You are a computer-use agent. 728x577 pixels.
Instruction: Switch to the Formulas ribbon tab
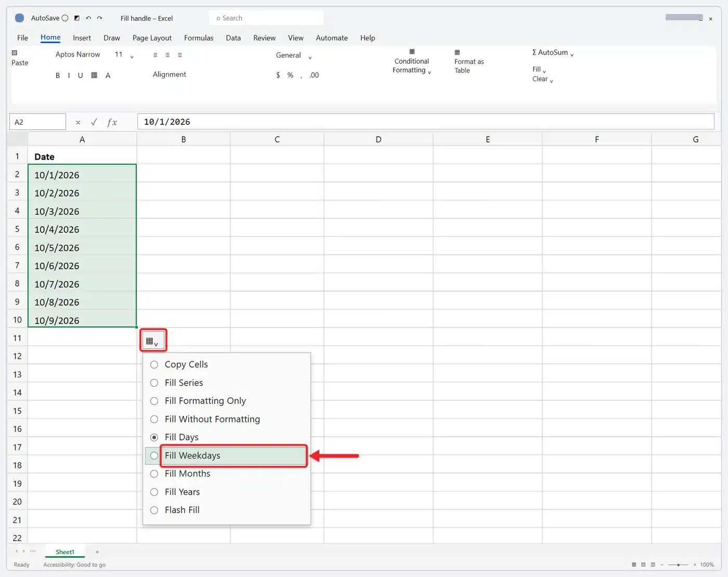click(199, 38)
